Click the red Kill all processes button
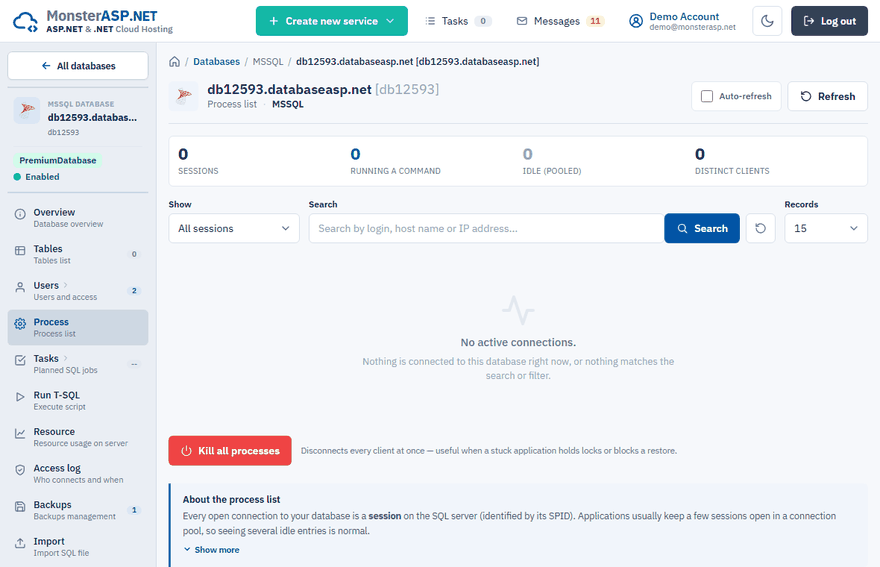 [230, 451]
